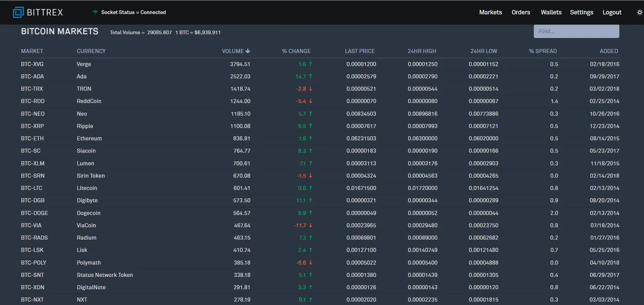
Task: Open the BTC-LTC market
Action: pyautogui.click(x=32, y=188)
